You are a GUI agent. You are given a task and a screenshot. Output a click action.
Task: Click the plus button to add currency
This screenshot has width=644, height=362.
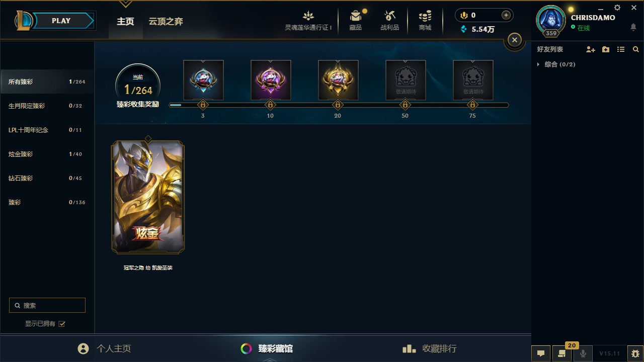tap(506, 15)
